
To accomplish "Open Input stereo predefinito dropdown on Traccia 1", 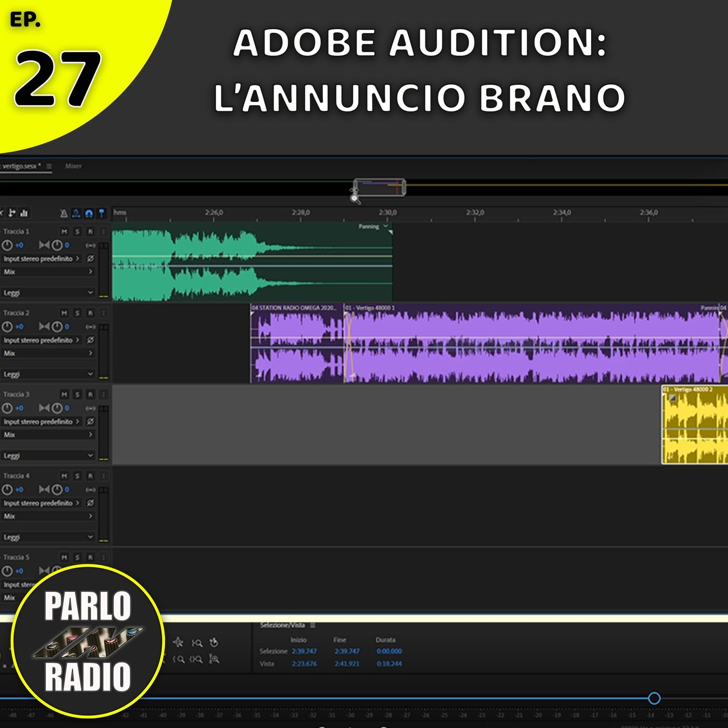I will click(x=42, y=258).
